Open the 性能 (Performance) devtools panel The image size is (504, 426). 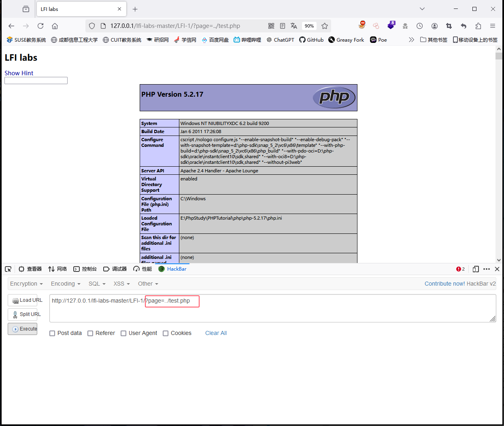click(142, 269)
